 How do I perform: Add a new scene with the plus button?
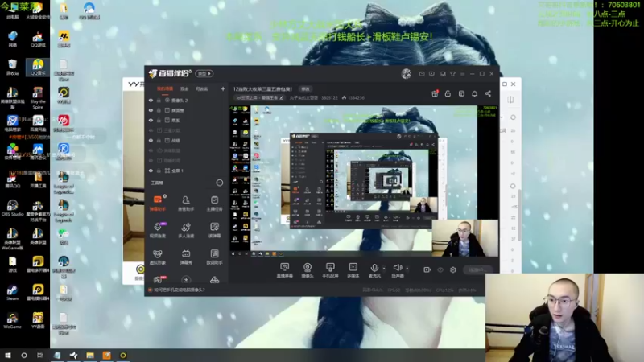coord(223,88)
